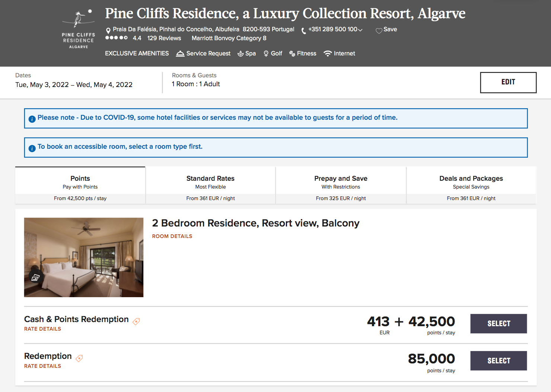The image size is (551, 392).
Task: Click the phone icon beside hotel number
Action: point(304,30)
